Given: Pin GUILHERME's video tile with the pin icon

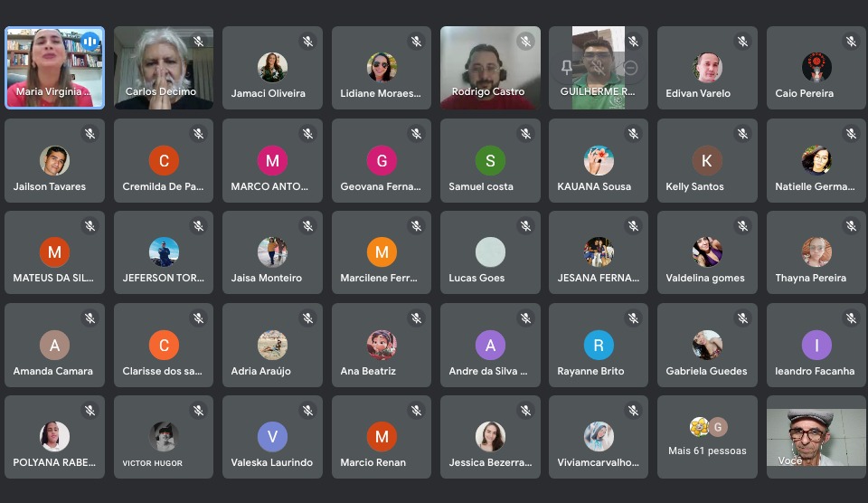Looking at the screenshot, I should pyautogui.click(x=566, y=68).
